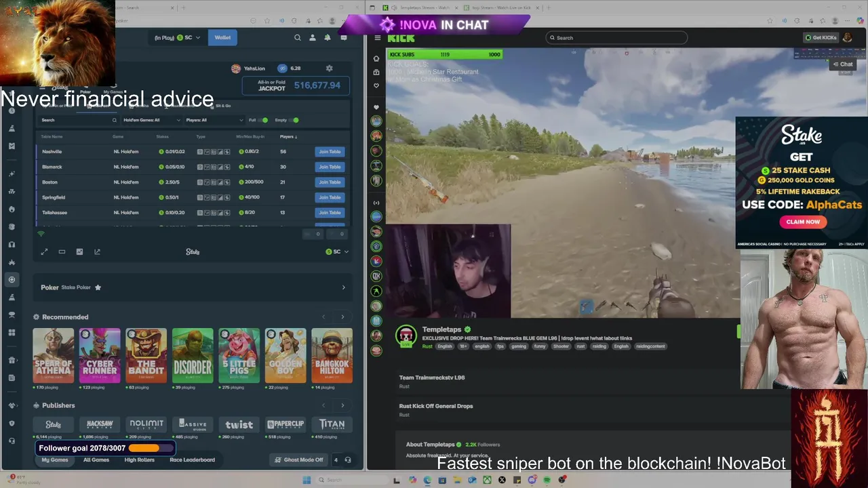
Task: Click the theatre mode rectangle icon
Action: tap(62, 251)
